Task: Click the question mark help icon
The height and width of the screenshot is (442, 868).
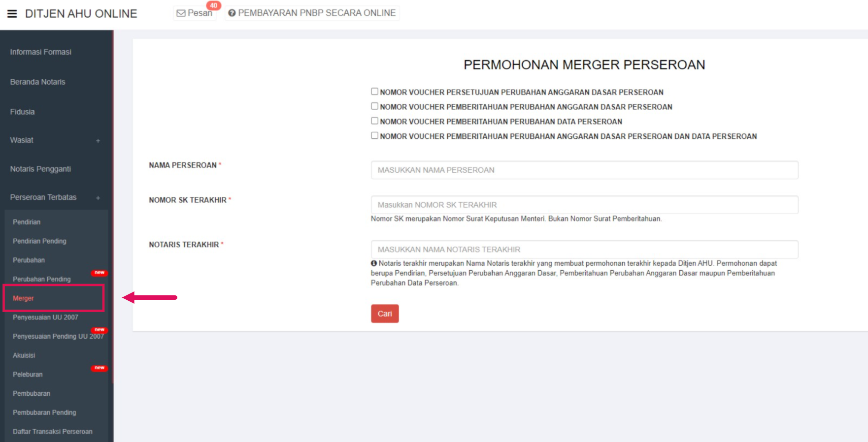Action: [232, 13]
